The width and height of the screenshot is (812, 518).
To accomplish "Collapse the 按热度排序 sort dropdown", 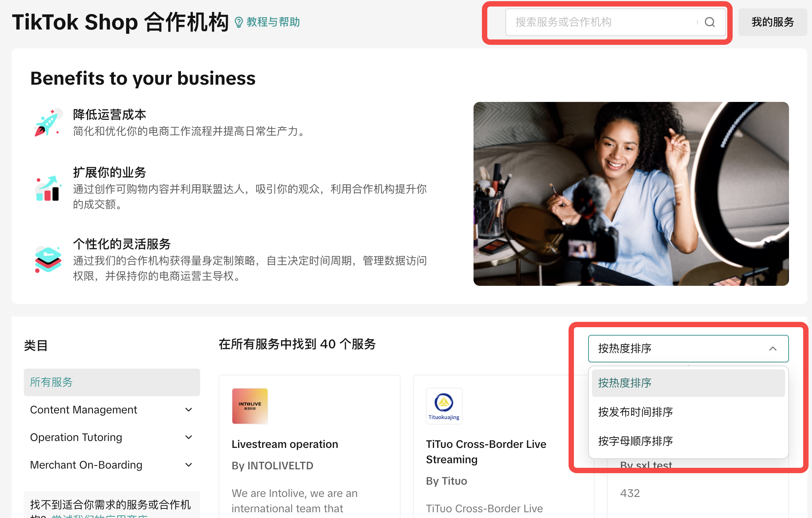I will pyautogui.click(x=773, y=349).
